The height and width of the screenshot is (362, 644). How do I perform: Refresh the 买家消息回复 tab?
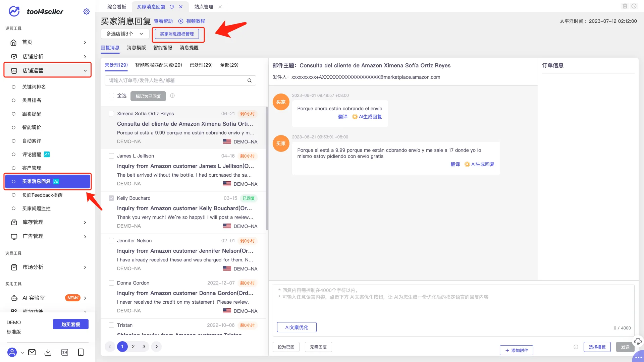pos(172,7)
